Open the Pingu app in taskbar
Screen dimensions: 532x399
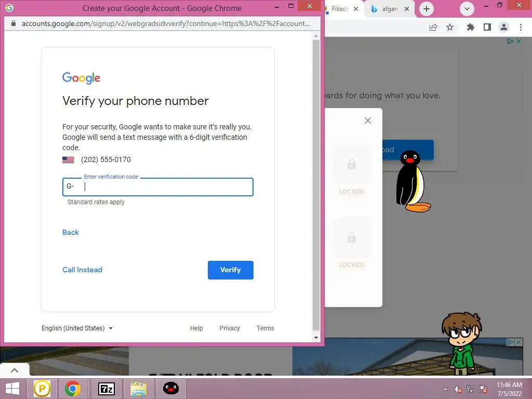pos(171,389)
